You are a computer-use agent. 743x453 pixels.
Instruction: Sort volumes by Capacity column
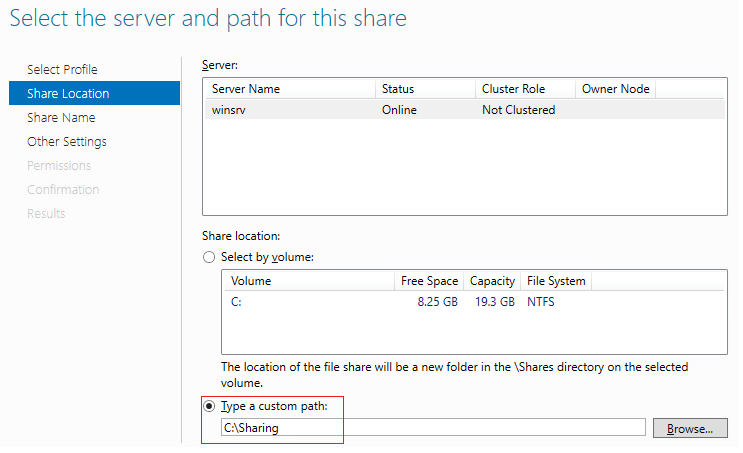coord(492,281)
